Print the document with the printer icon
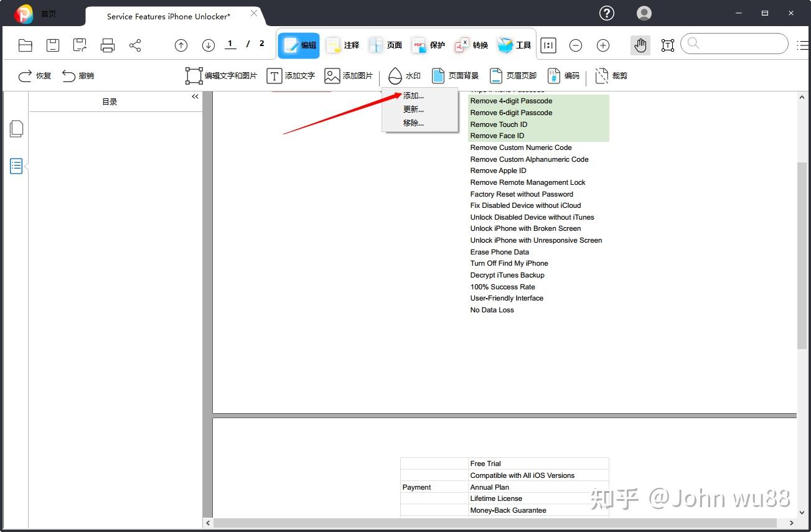Screen dimensions: 811x532 pyautogui.click(x=108, y=45)
